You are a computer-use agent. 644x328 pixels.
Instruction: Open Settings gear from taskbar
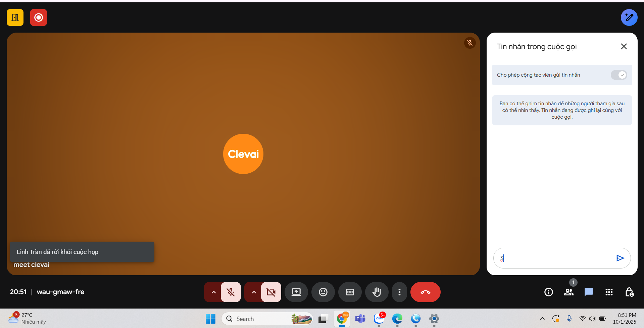(x=434, y=319)
